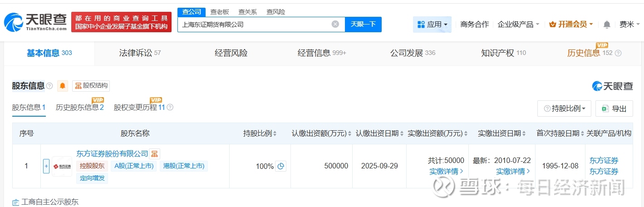The width and height of the screenshot is (644, 207).
Task: Open the 应用 dropdown menu
Action: point(432,25)
